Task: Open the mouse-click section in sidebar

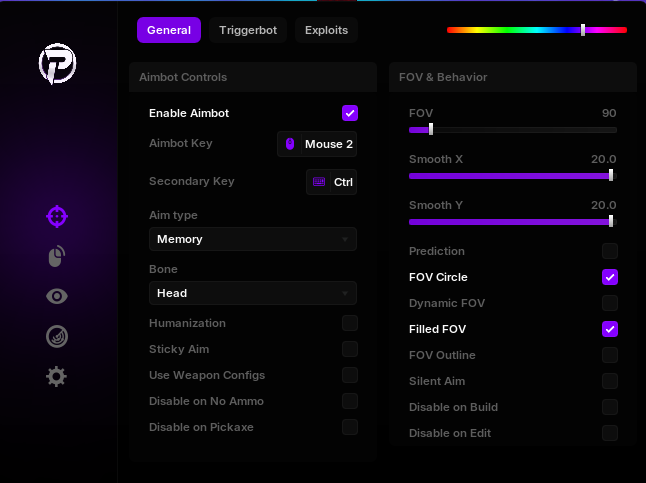Action: (57, 257)
